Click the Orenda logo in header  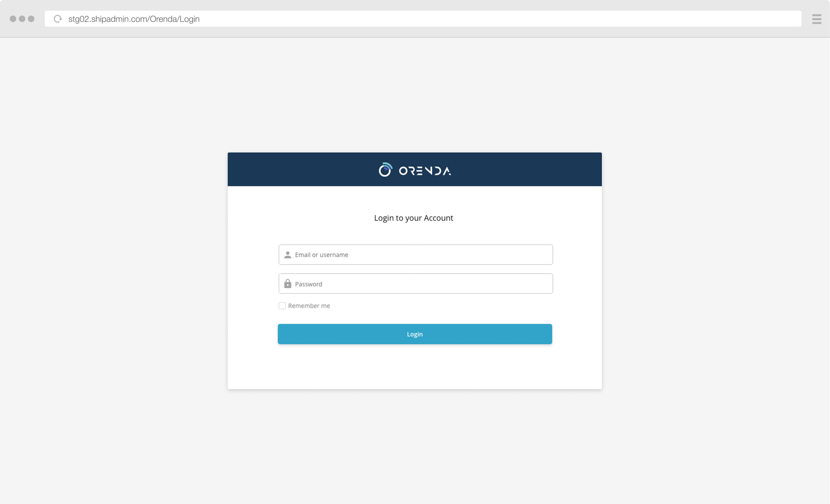tap(415, 170)
